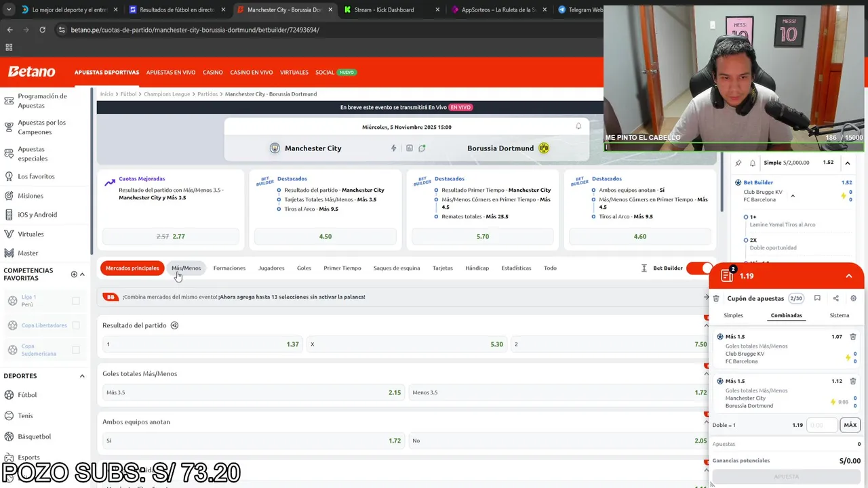Select Mercados principales tab
This screenshot has height=488, width=868.
[132, 268]
